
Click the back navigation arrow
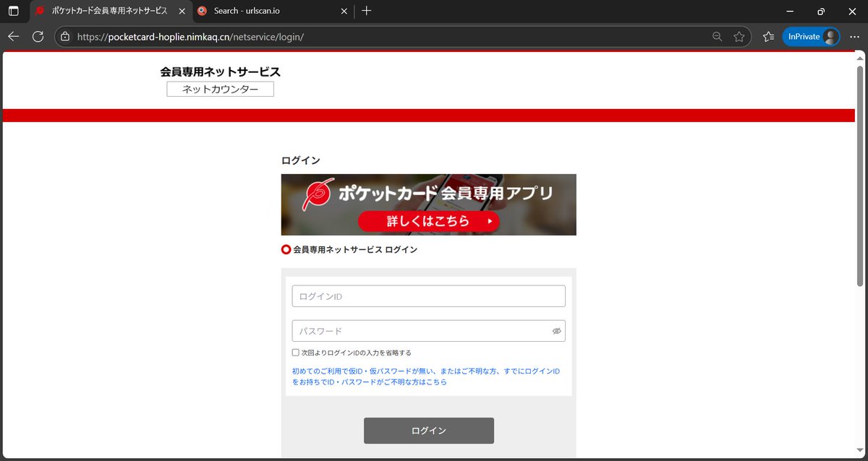point(13,36)
